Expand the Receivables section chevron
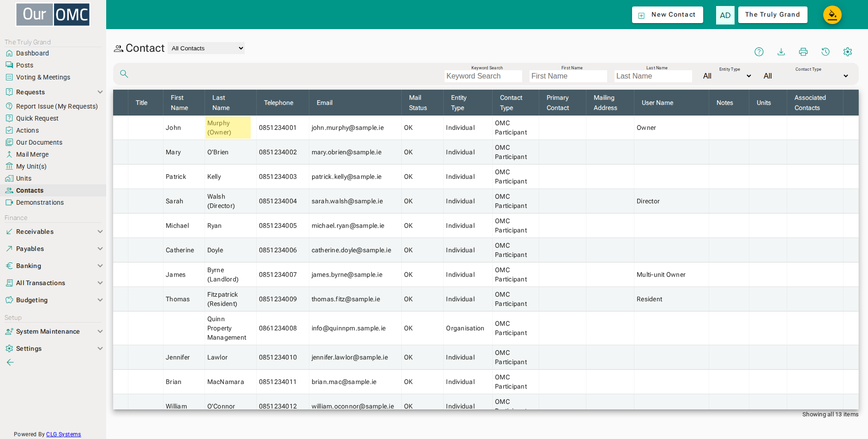This screenshot has height=439, width=868. (100, 232)
